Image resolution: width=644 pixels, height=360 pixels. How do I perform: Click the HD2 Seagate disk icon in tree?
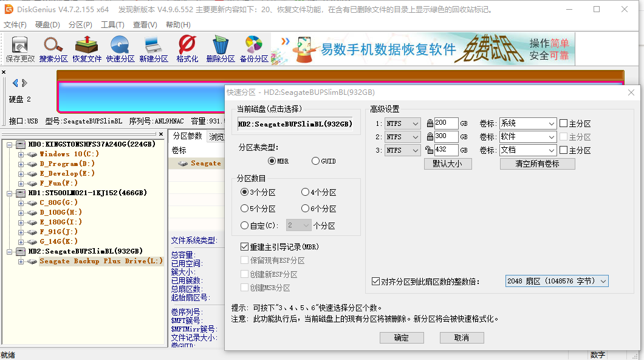tap(21, 251)
